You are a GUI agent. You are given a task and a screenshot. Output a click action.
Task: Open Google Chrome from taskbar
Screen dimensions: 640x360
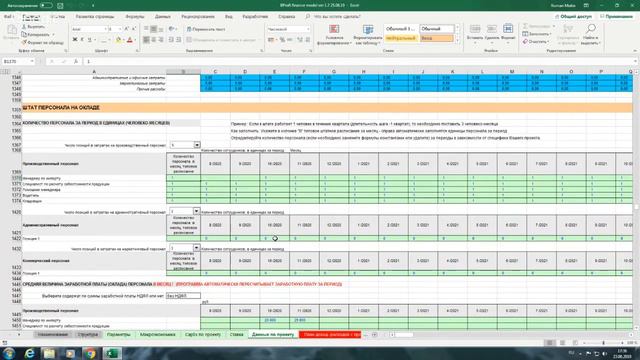tap(90, 353)
